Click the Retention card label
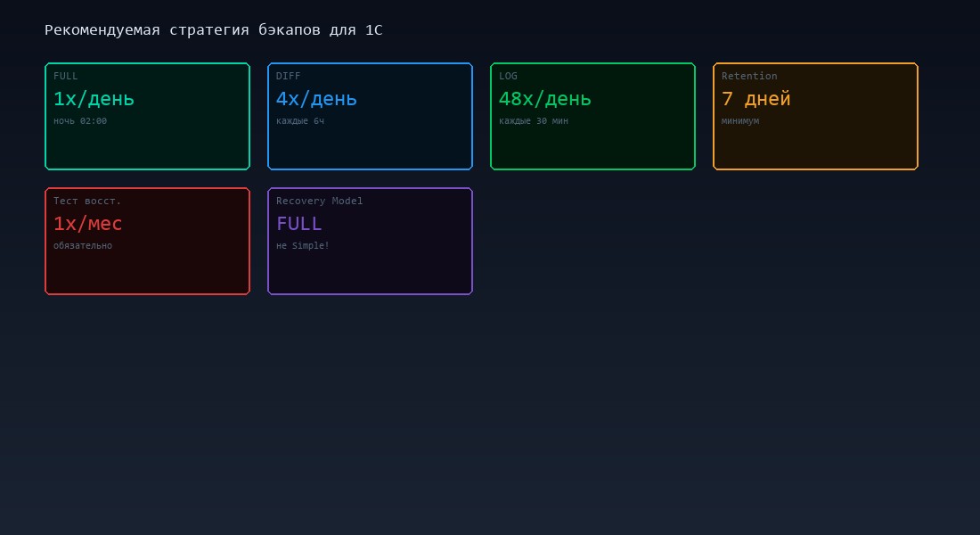 (749, 77)
